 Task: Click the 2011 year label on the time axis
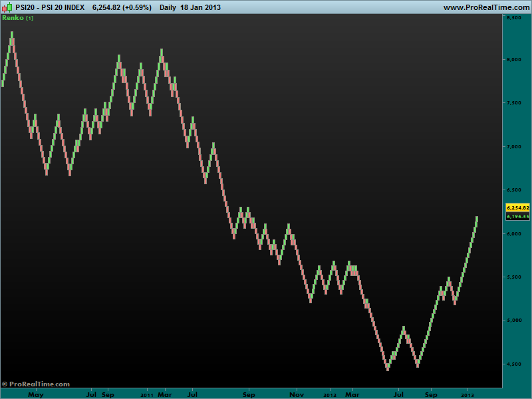pos(147,395)
